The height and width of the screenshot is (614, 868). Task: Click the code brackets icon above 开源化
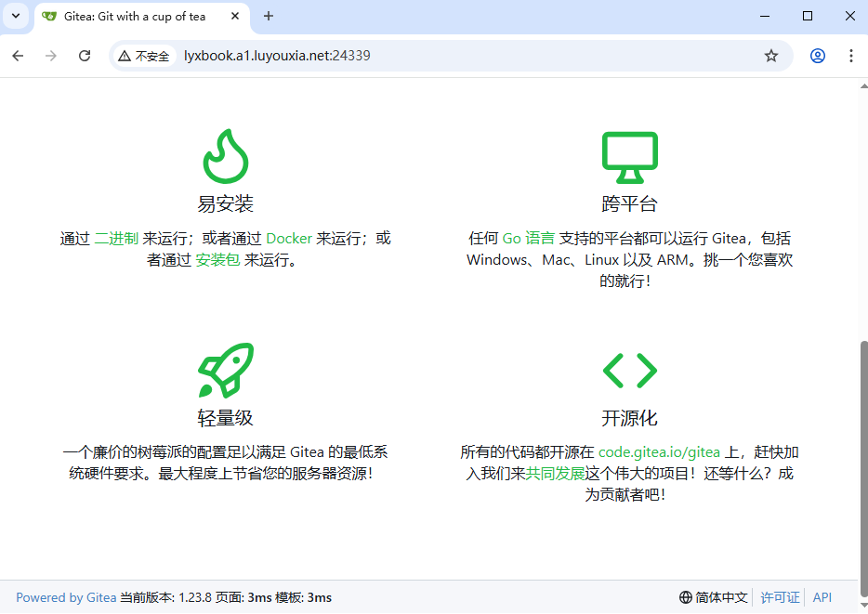(629, 371)
